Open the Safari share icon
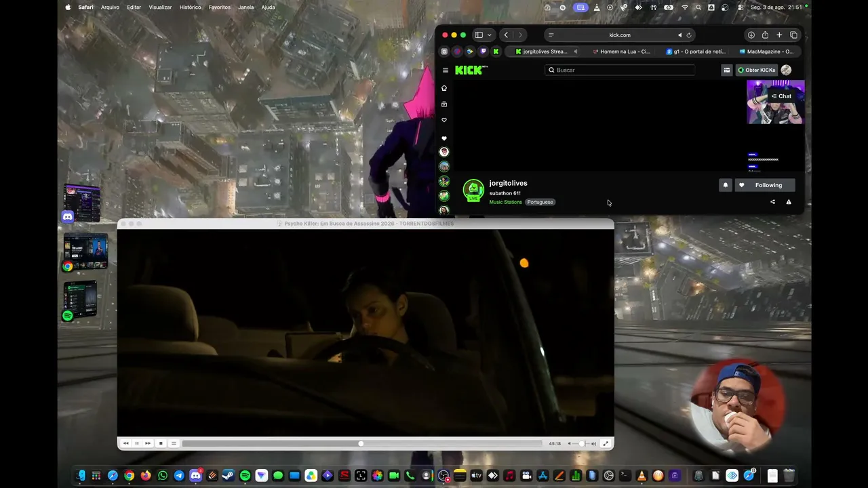The width and height of the screenshot is (868, 488). [x=766, y=35]
